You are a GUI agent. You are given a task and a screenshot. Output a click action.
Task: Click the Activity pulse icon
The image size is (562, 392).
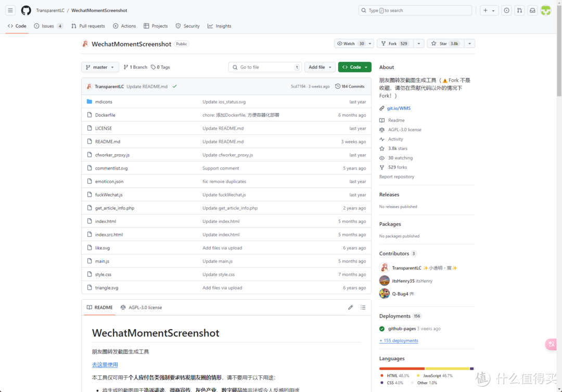382,139
